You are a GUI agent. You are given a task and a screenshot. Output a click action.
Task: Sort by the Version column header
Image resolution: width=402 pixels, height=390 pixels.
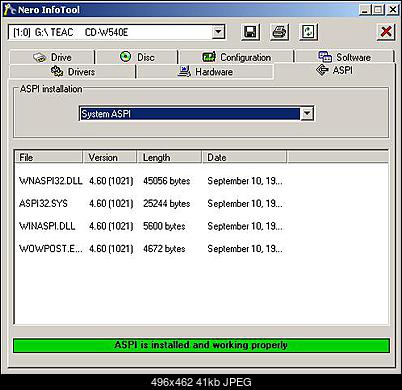[x=110, y=157]
